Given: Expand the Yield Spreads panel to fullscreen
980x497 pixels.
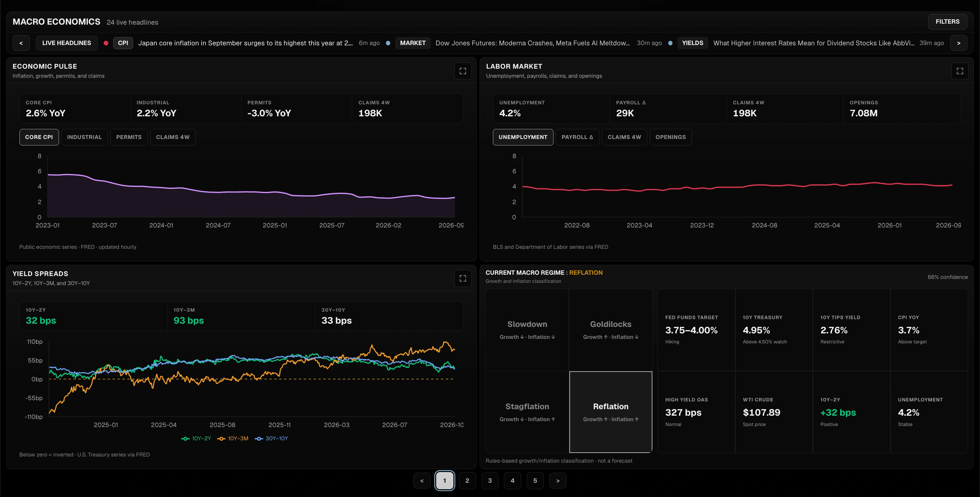Looking at the screenshot, I should [x=462, y=278].
